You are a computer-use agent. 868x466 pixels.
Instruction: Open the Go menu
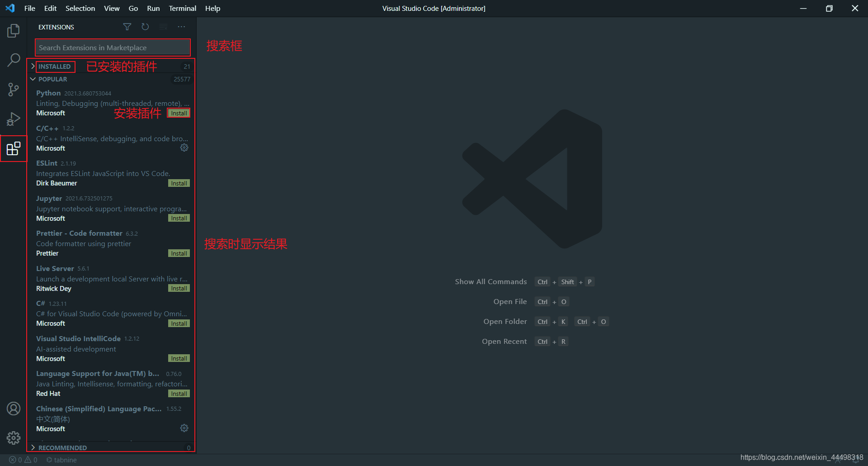point(133,8)
